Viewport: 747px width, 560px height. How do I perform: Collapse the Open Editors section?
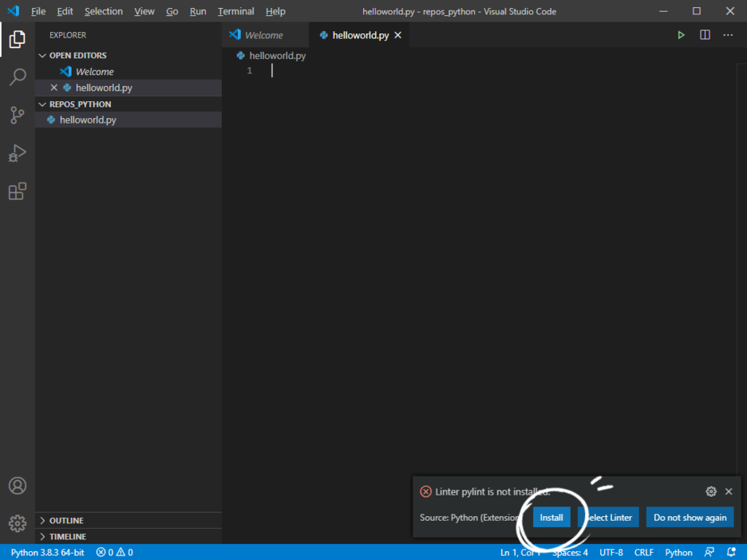[42, 56]
